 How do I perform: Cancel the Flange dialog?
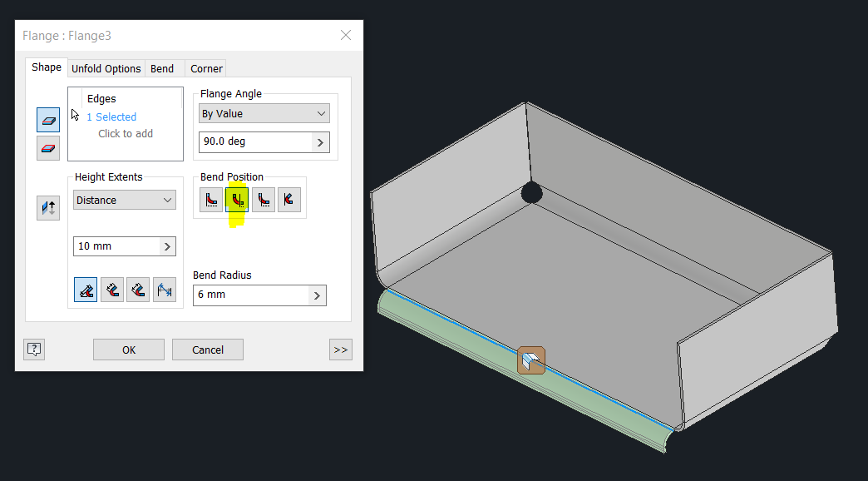pos(207,349)
